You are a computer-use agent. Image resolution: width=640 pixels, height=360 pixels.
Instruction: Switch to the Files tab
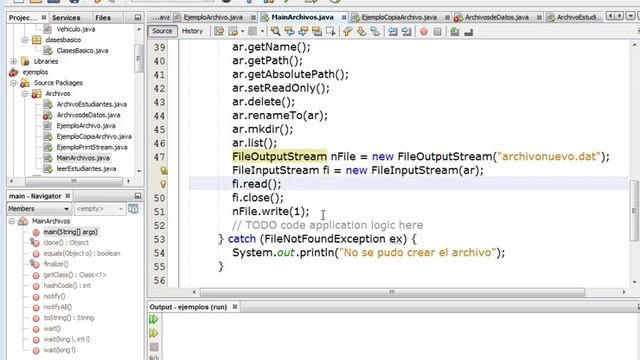click(103, 18)
